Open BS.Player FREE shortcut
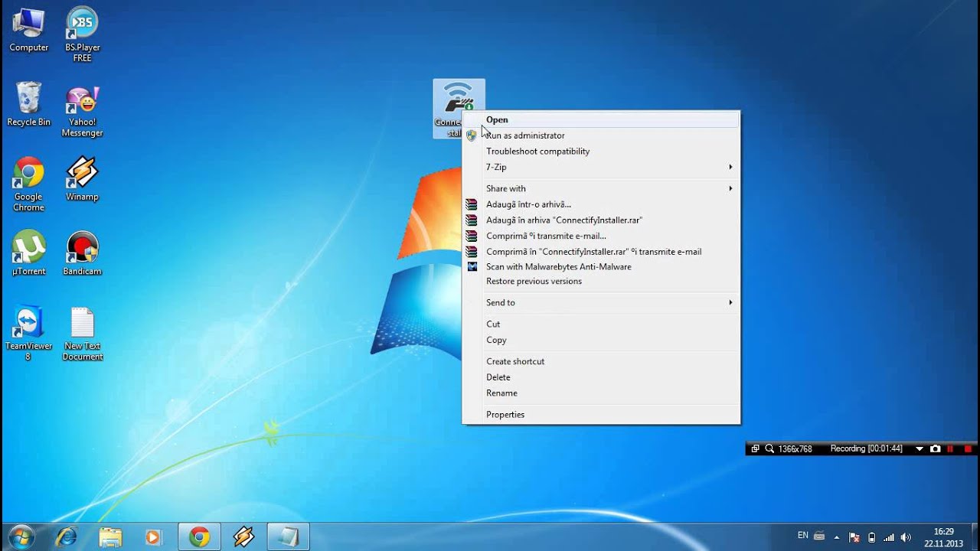 (x=82, y=34)
